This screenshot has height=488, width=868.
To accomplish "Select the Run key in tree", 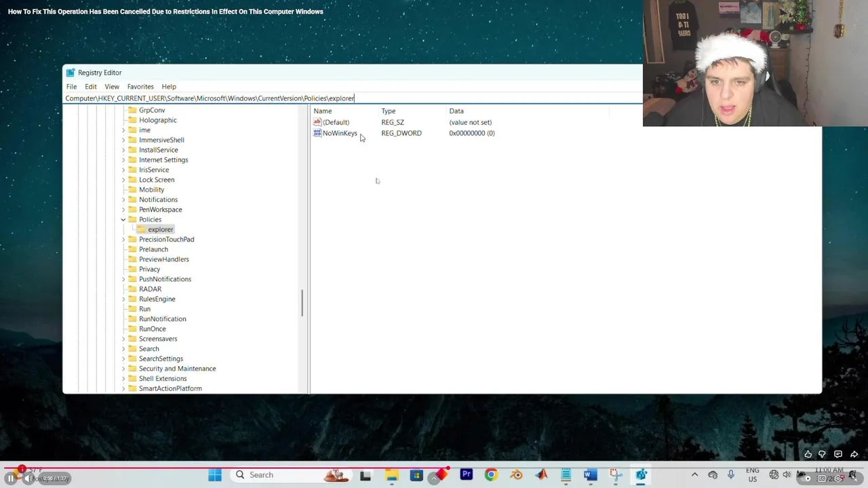I will [144, 309].
